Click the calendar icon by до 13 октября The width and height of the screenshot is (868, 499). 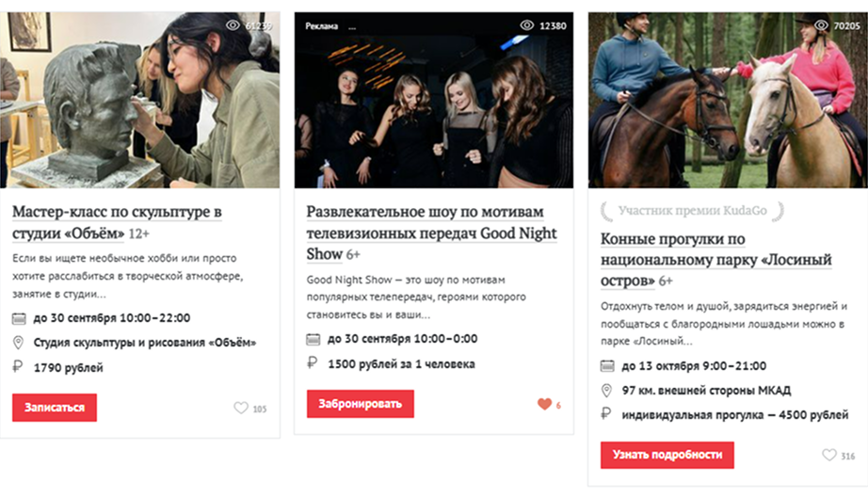pyautogui.click(x=607, y=366)
